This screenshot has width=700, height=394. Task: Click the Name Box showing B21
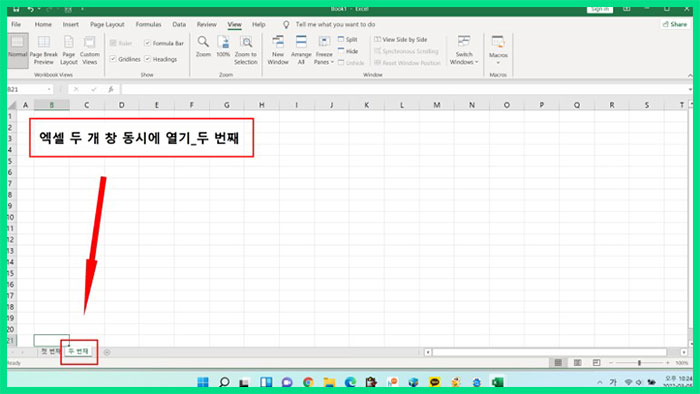coord(26,89)
